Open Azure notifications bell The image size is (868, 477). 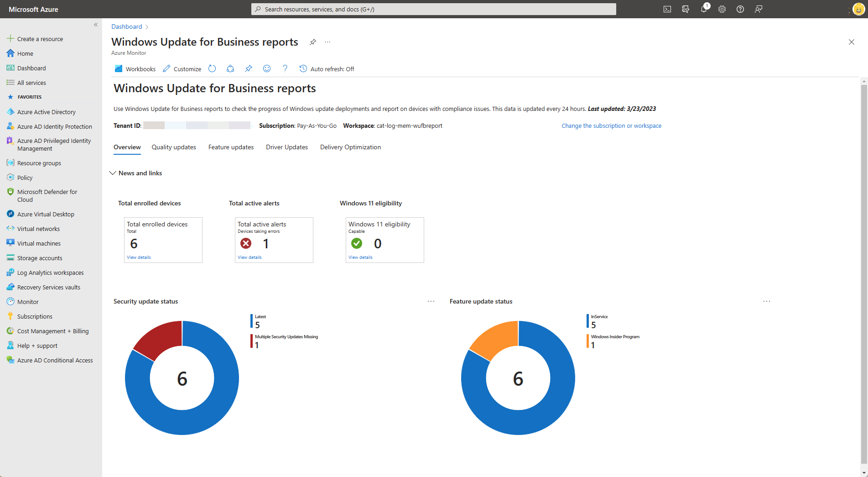coord(704,9)
